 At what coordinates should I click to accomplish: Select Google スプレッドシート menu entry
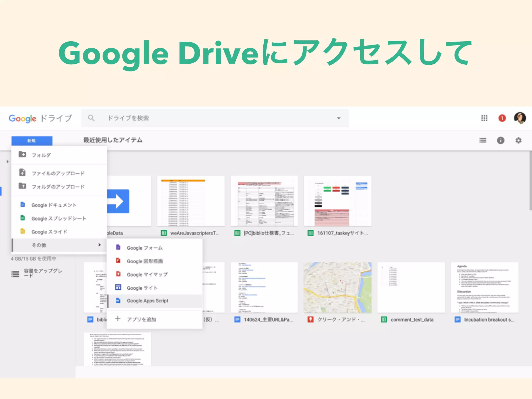click(x=58, y=218)
